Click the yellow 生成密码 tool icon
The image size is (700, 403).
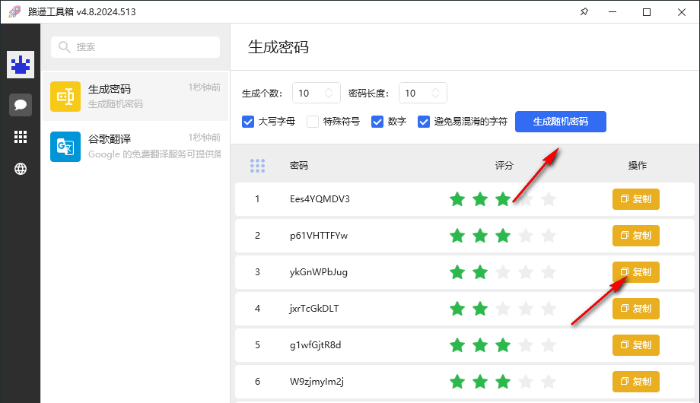pyautogui.click(x=66, y=96)
